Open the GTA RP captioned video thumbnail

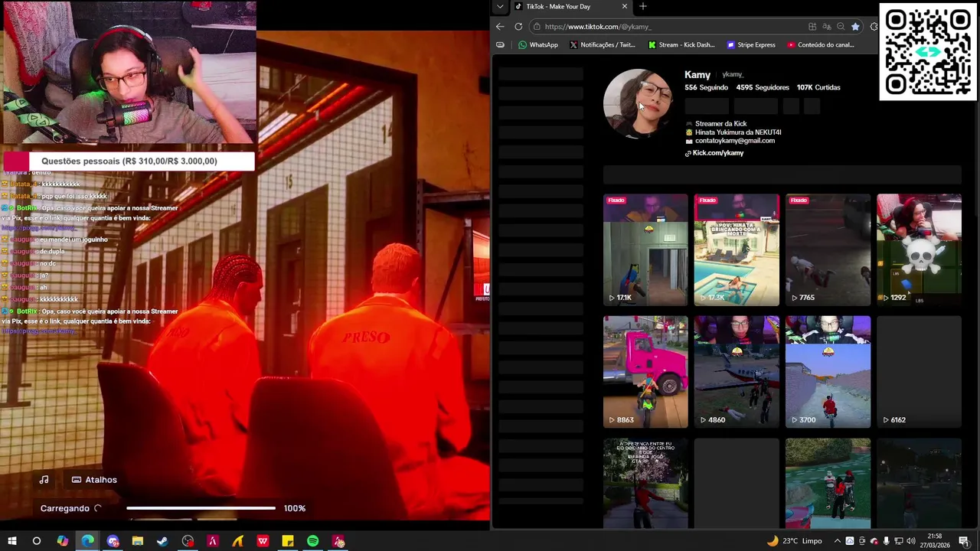tap(645, 483)
